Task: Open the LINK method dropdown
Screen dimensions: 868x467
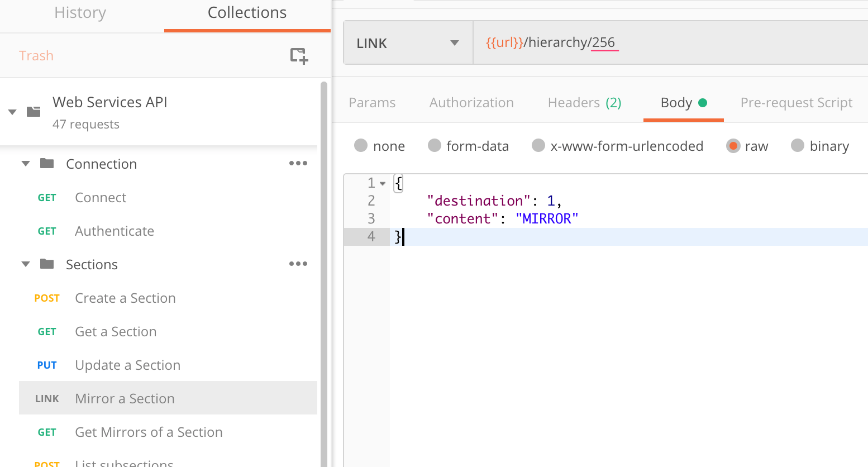Action: [408, 44]
